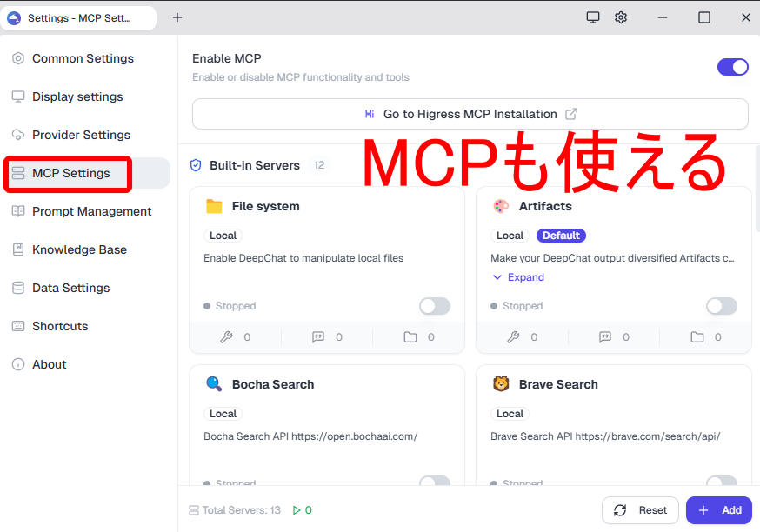760x532 pixels.
Task: Open a new tab with plus icon
Action: (x=177, y=17)
